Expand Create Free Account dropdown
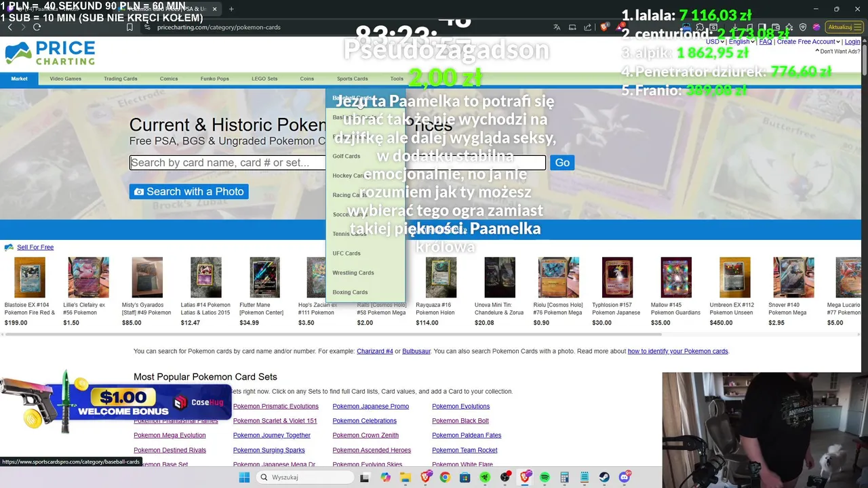 (809, 41)
